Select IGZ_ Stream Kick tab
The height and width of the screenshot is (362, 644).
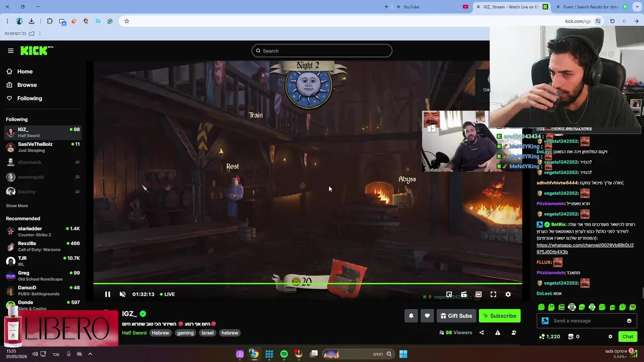[512, 7]
